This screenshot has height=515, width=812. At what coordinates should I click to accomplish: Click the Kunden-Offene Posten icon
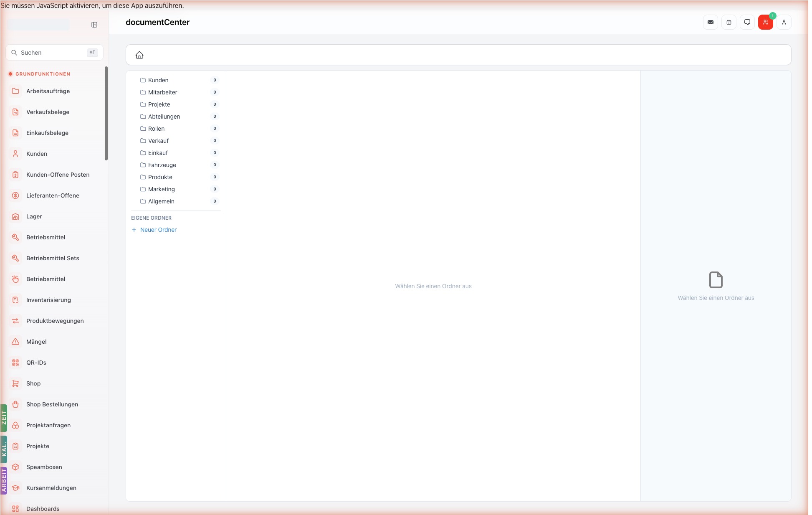coord(15,175)
